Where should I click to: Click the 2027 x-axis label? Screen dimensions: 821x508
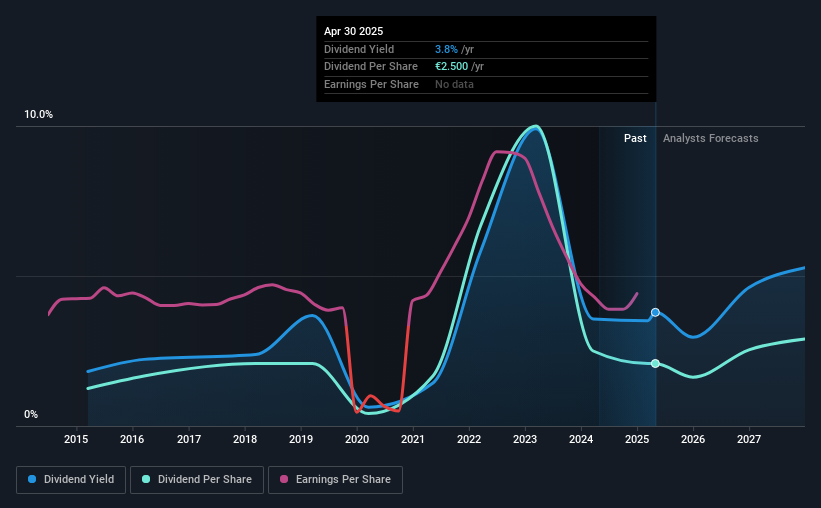pyautogui.click(x=749, y=439)
